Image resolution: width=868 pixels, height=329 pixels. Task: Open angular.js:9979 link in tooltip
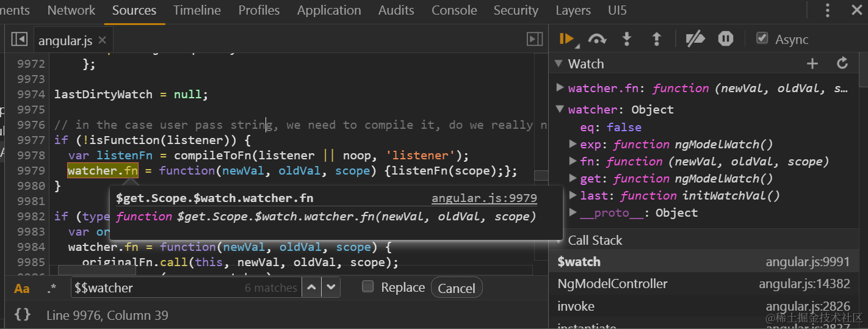[484, 198]
